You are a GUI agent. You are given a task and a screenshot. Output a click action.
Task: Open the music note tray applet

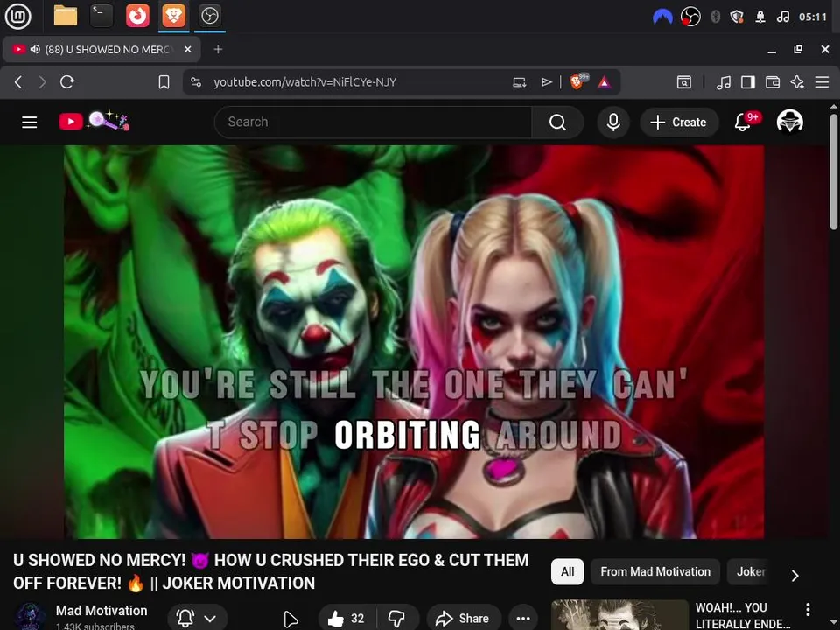782,17
